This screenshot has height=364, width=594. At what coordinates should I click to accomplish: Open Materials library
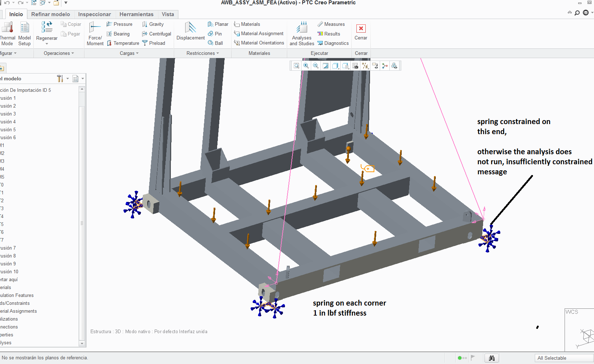click(247, 24)
